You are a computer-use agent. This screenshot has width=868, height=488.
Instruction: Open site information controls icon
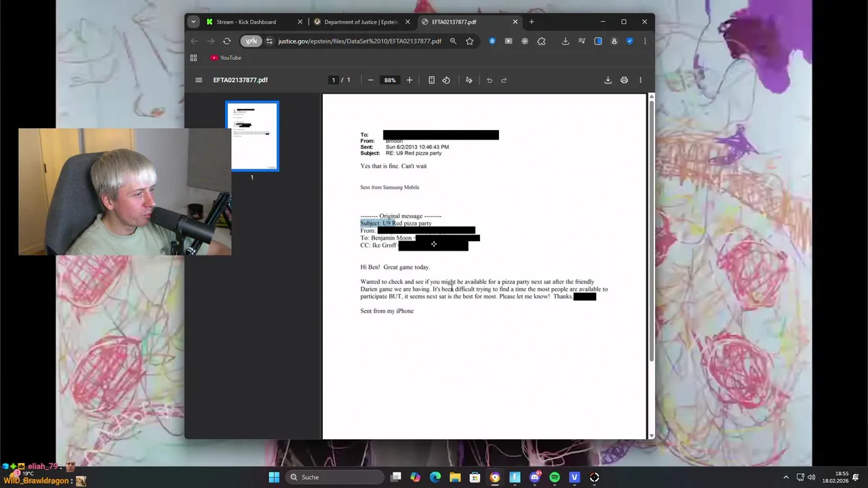click(269, 41)
